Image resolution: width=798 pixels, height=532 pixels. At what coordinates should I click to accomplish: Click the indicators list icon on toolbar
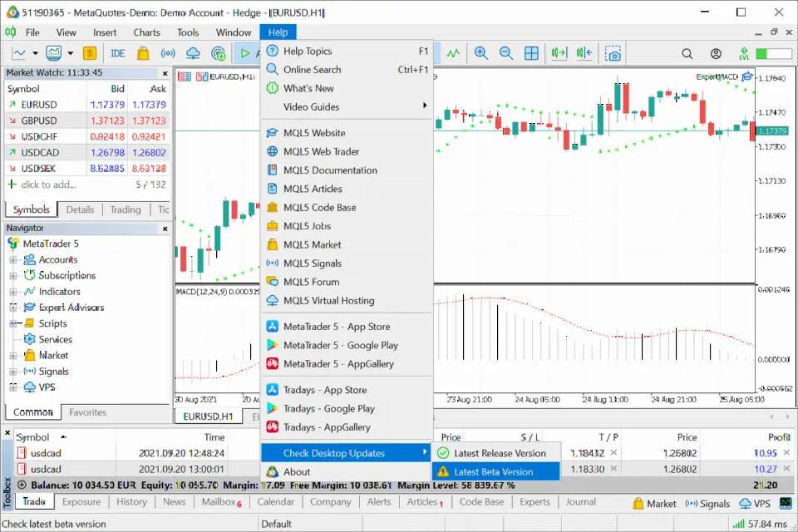(x=453, y=53)
